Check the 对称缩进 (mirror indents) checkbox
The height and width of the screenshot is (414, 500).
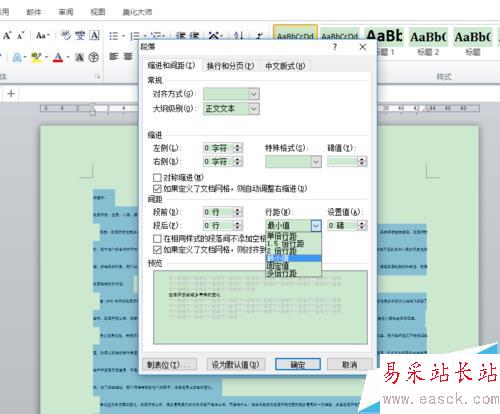pyautogui.click(x=157, y=177)
